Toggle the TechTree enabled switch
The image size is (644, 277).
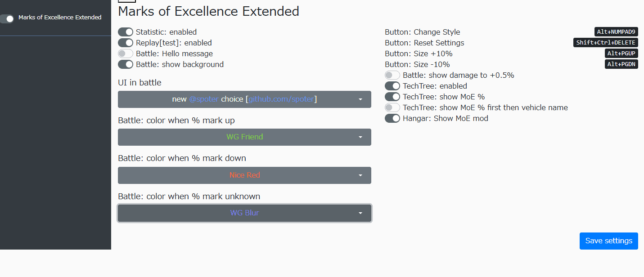click(392, 86)
